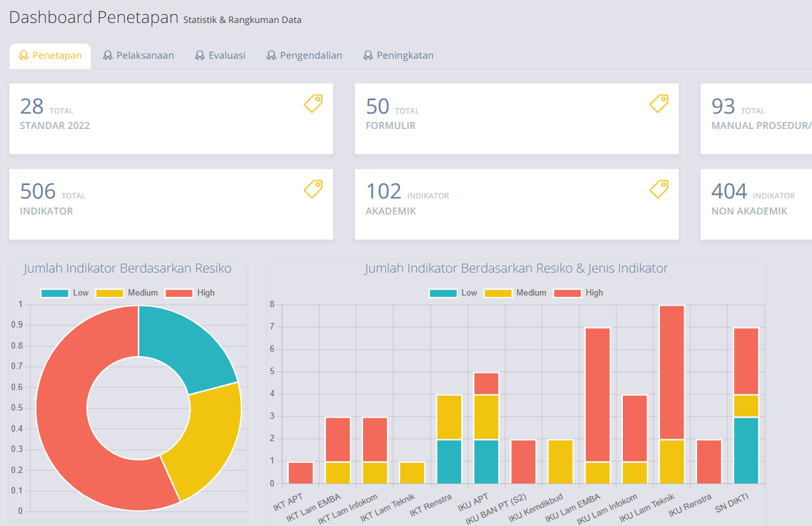Click the Dashboard Penetapan heading
Image resolution: width=812 pixels, height=526 pixels.
(x=93, y=17)
